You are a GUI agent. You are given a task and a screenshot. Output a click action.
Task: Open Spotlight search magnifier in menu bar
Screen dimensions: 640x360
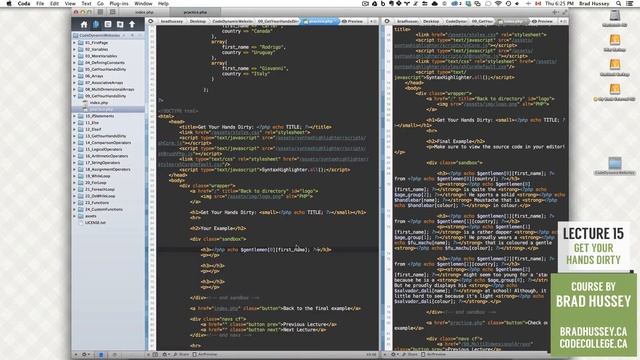tap(619, 3)
